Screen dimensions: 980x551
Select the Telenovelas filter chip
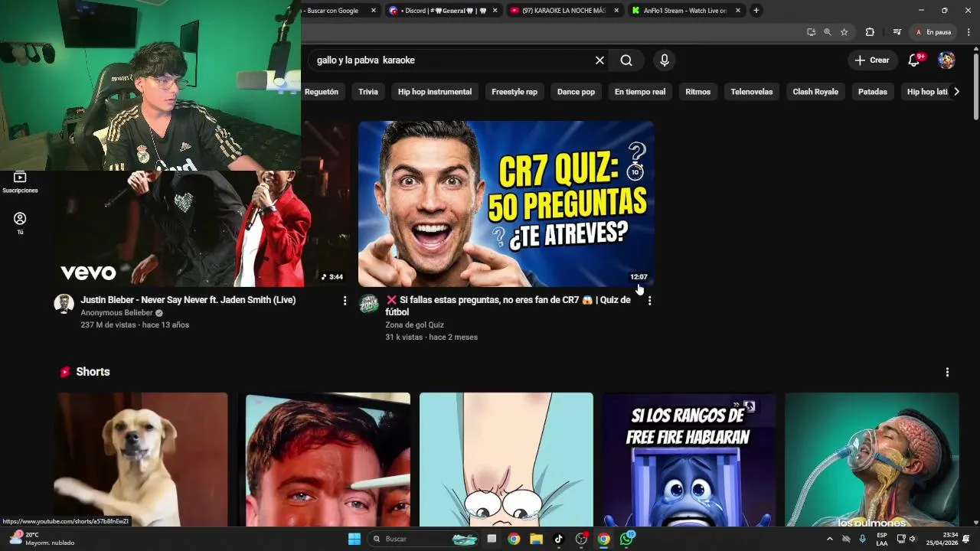click(752, 92)
